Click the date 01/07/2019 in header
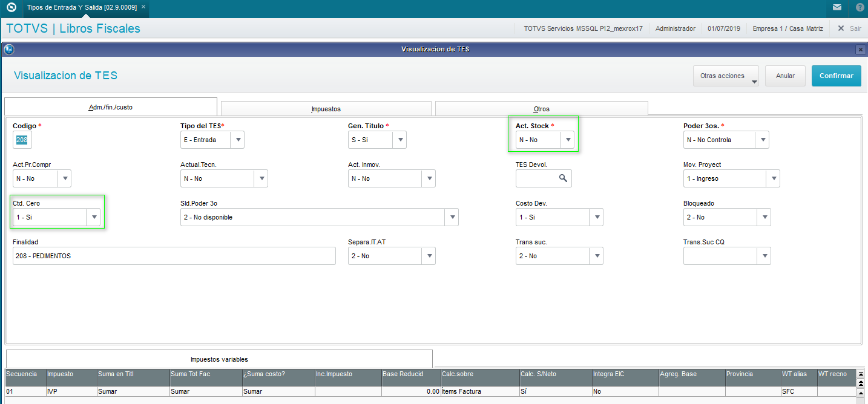The width and height of the screenshot is (868, 404). pos(724,28)
